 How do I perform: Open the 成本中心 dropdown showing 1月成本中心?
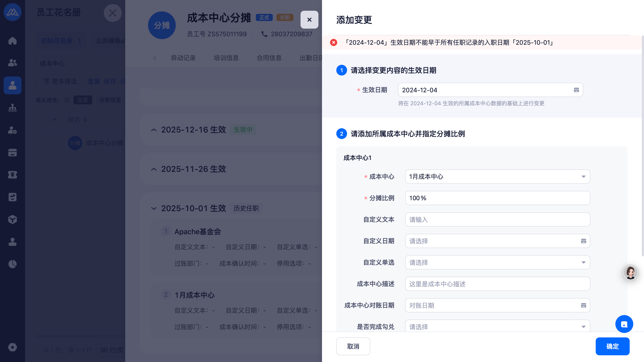coord(497,177)
